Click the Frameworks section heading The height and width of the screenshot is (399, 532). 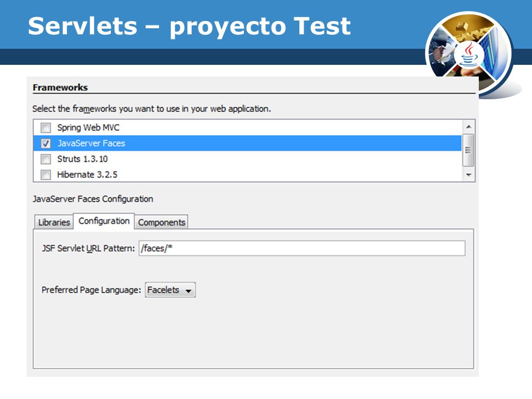[x=60, y=88]
